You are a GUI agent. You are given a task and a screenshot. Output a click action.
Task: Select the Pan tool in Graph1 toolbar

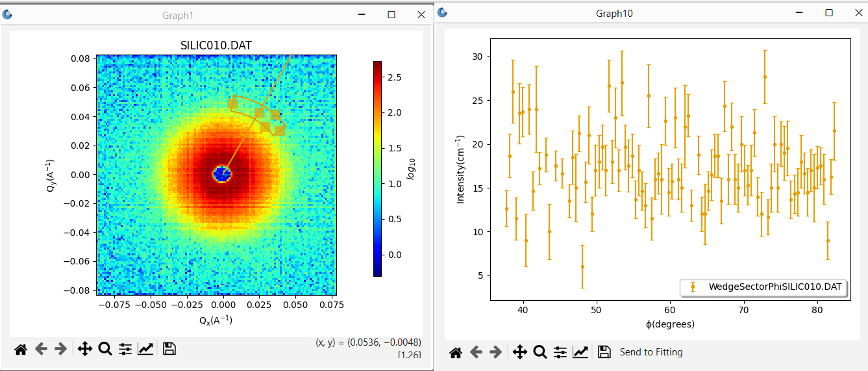[85, 350]
